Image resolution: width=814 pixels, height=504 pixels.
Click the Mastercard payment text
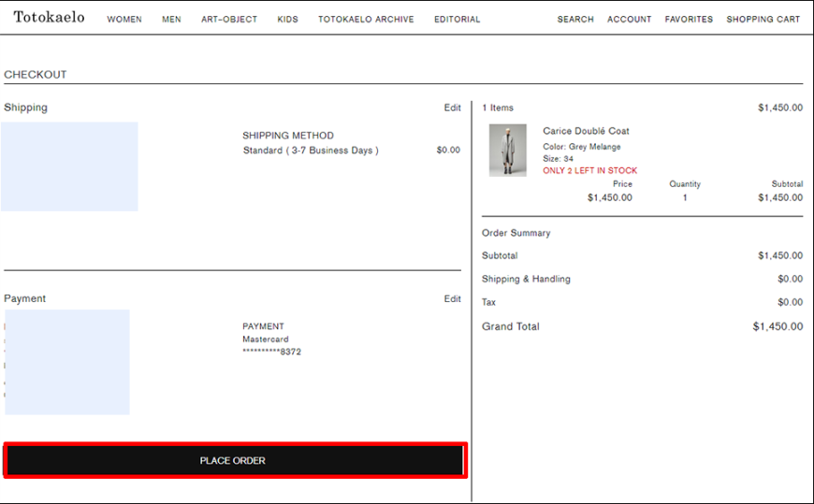coord(266,338)
